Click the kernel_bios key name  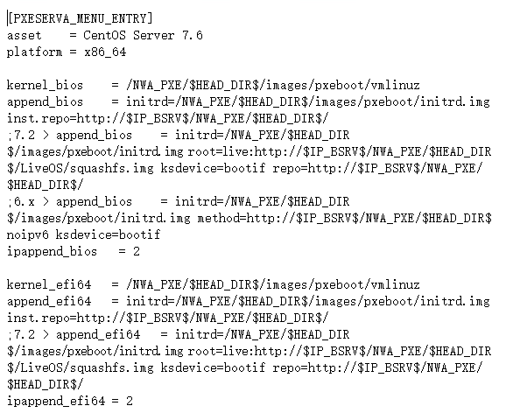click(45, 85)
